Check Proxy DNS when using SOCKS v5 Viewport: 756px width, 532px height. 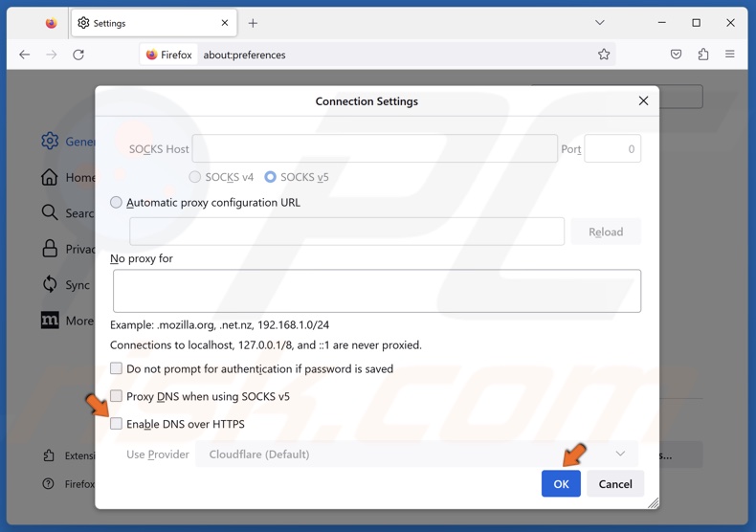point(116,396)
